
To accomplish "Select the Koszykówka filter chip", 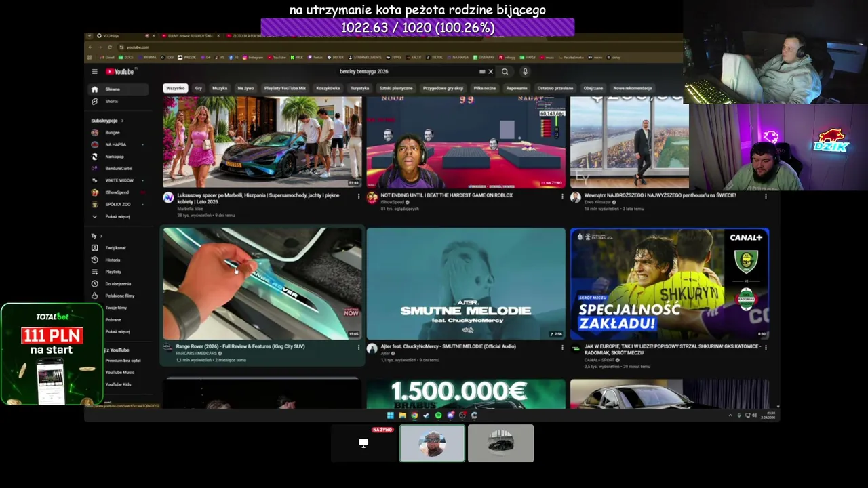I will pos(328,88).
